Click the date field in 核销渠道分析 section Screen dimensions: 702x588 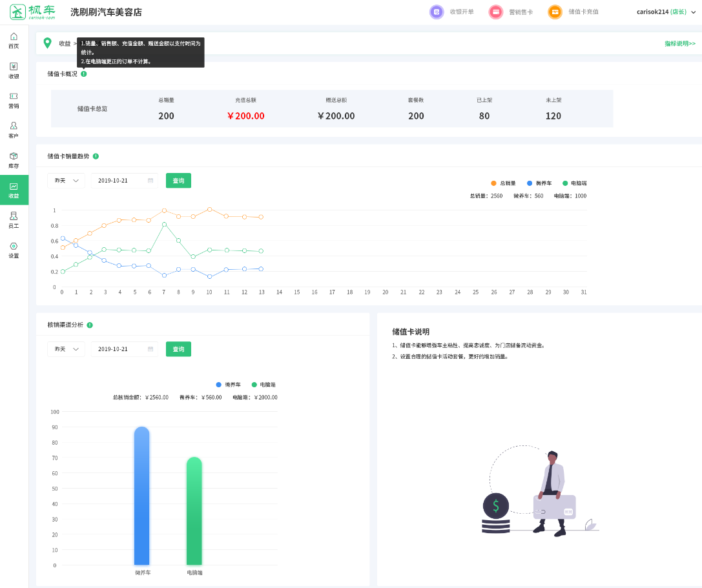(124, 349)
